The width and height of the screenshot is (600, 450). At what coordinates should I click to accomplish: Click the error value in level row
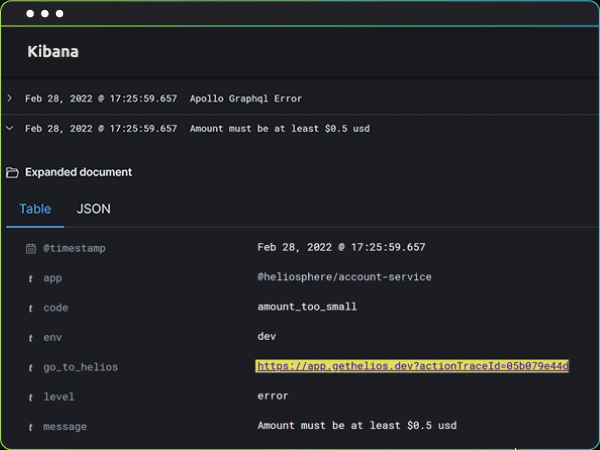pyautogui.click(x=273, y=396)
